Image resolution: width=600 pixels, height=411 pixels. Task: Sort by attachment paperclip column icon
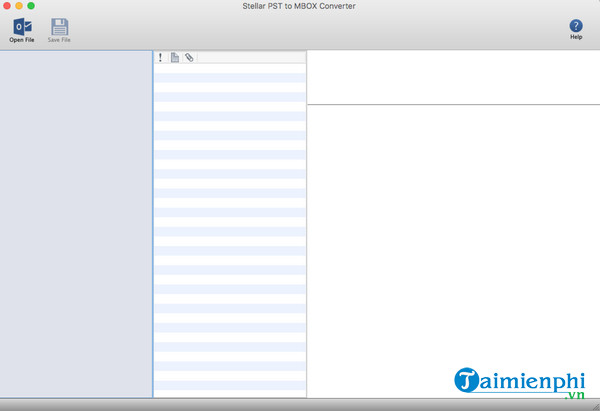tap(189, 58)
